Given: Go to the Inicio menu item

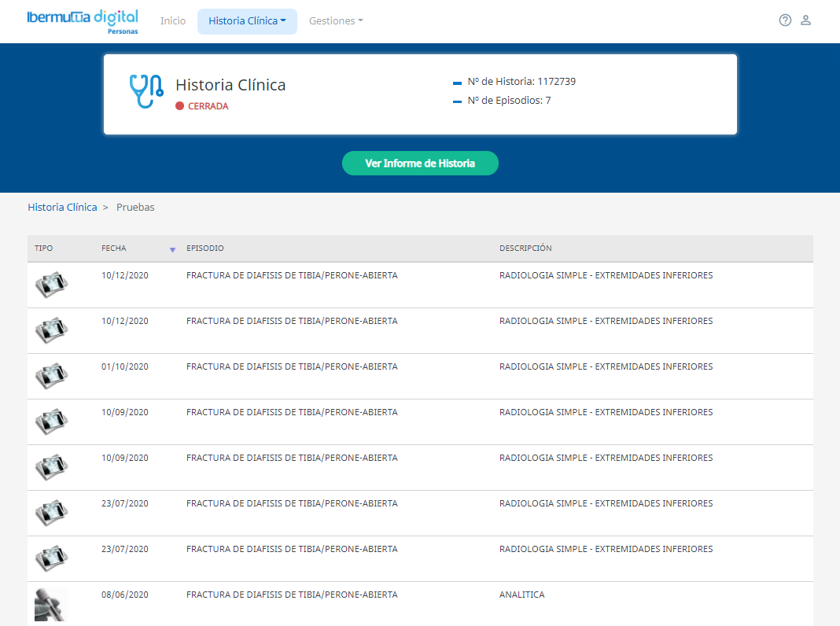Looking at the screenshot, I should click(x=173, y=21).
